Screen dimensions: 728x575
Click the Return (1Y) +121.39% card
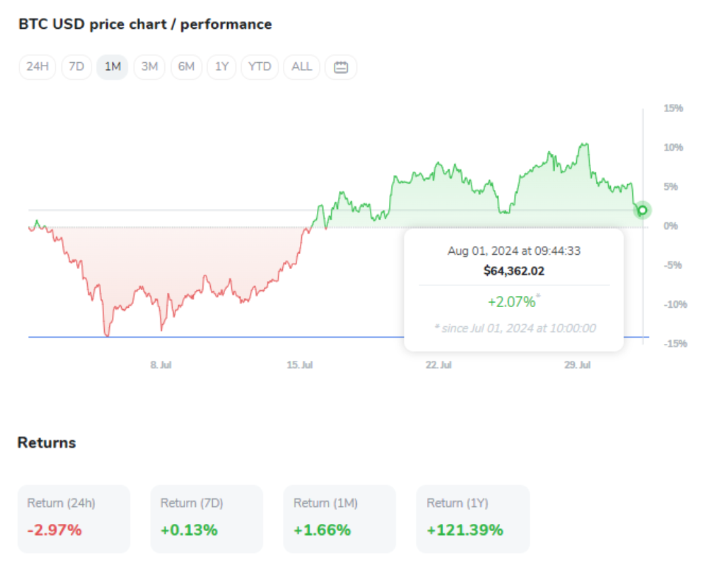473,519
